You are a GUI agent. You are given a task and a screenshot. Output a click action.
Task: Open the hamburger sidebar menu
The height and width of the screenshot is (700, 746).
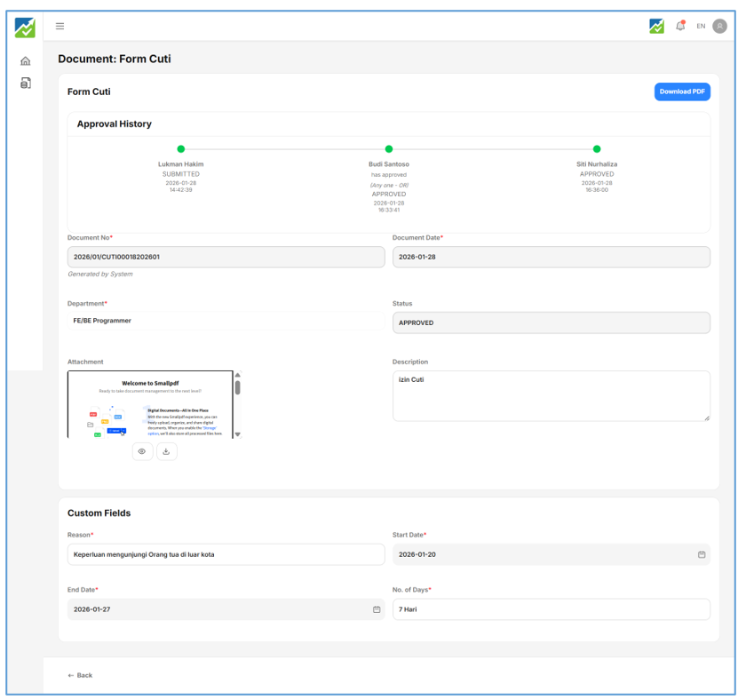(x=60, y=26)
